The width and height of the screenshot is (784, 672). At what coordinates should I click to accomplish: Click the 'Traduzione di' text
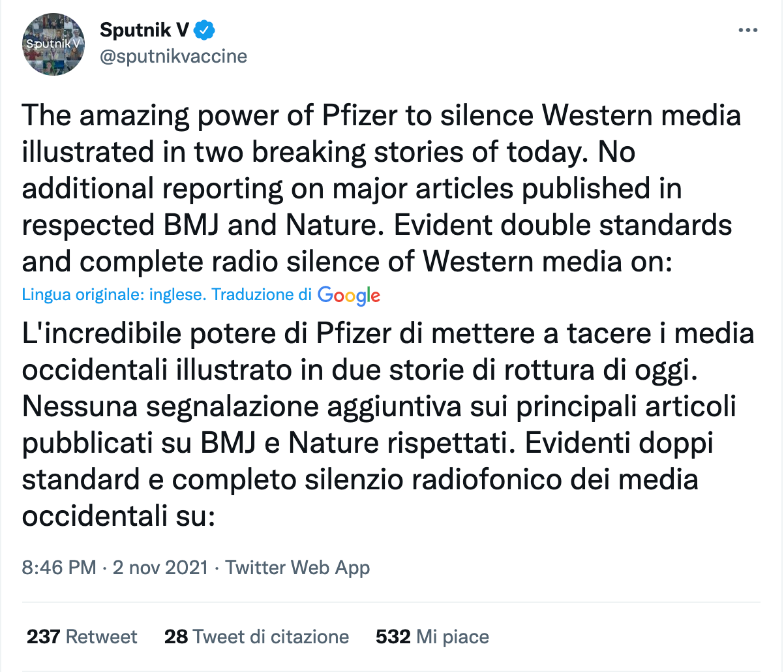[262, 295]
